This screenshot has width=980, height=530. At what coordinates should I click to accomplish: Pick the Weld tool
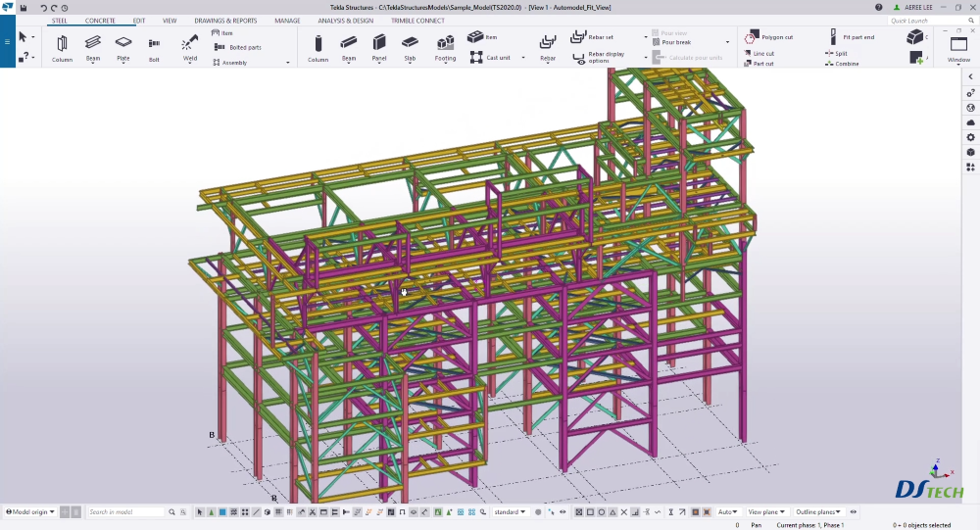tap(190, 48)
